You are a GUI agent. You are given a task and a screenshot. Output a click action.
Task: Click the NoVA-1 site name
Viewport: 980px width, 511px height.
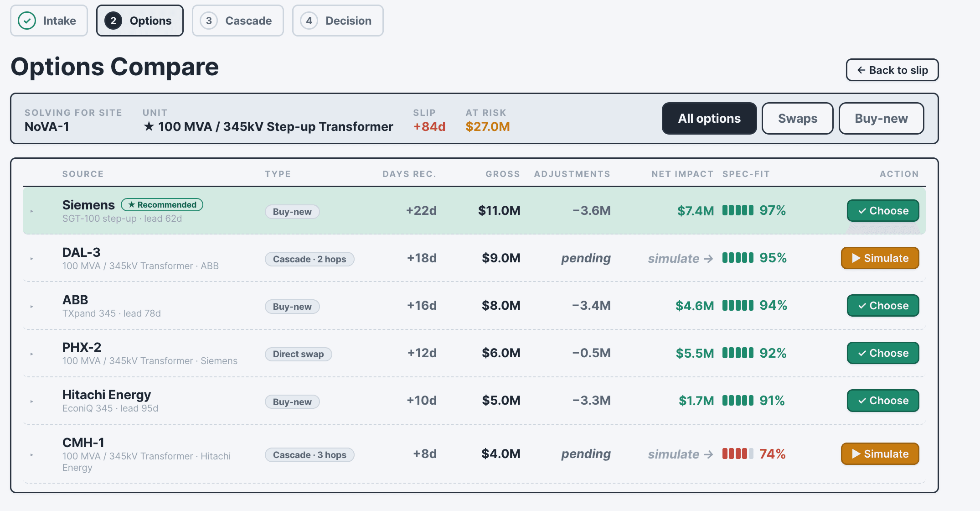point(47,126)
